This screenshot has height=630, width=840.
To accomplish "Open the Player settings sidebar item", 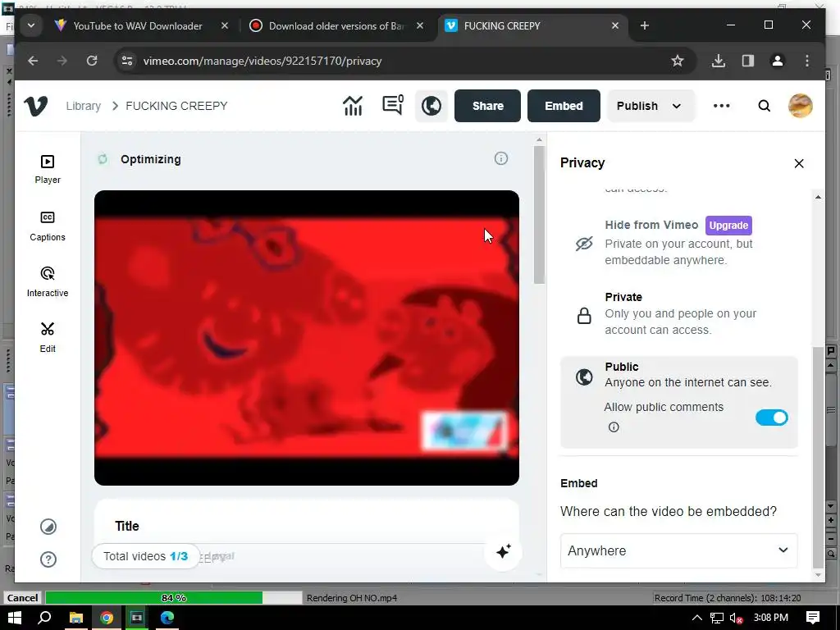I will pos(48,169).
